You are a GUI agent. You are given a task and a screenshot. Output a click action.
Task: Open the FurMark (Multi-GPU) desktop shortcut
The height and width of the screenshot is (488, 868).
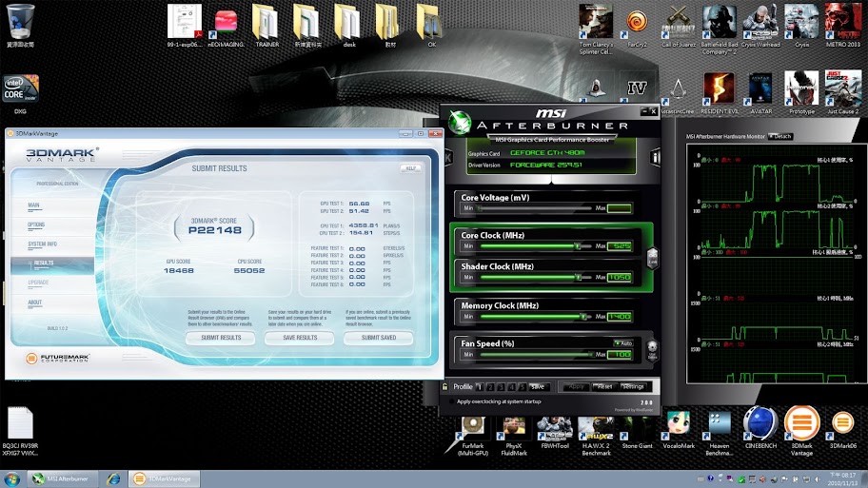click(473, 436)
